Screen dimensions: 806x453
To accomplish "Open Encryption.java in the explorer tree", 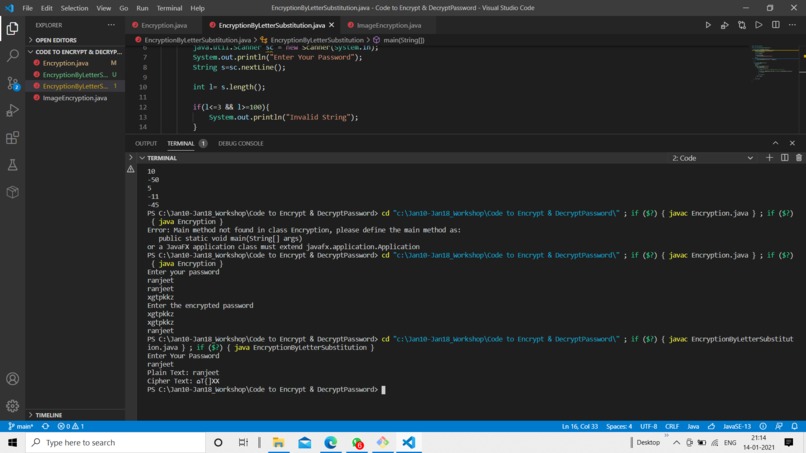I will coord(75,63).
